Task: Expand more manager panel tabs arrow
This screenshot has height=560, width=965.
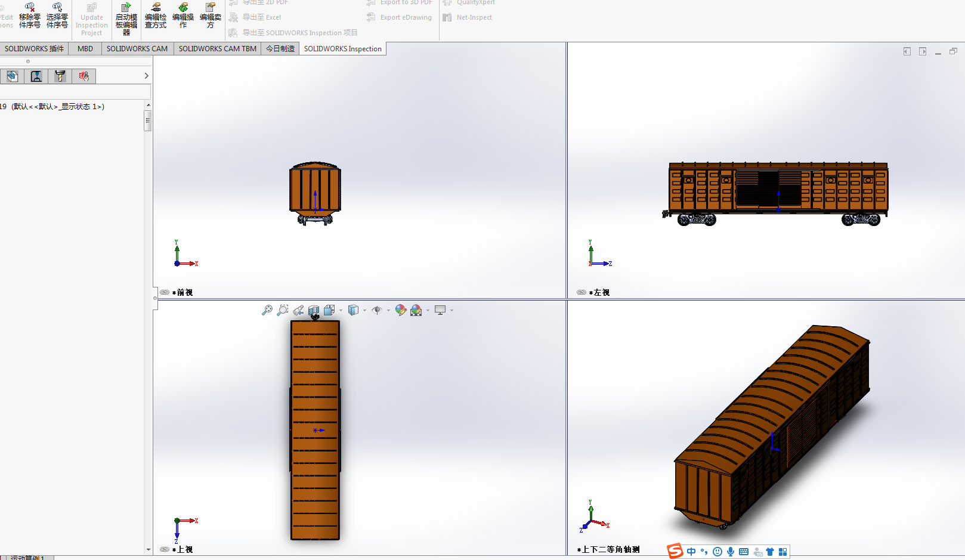Action: (147, 76)
